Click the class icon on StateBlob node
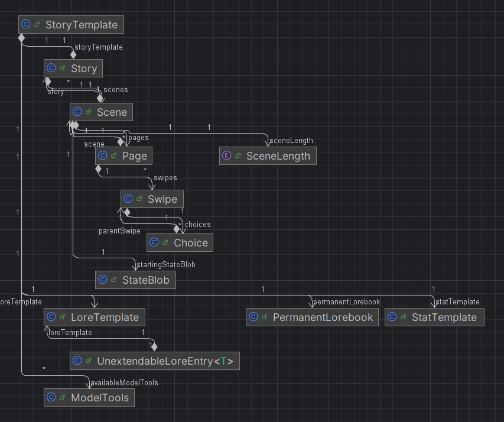The image size is (504, 422). tap(103, 280)
